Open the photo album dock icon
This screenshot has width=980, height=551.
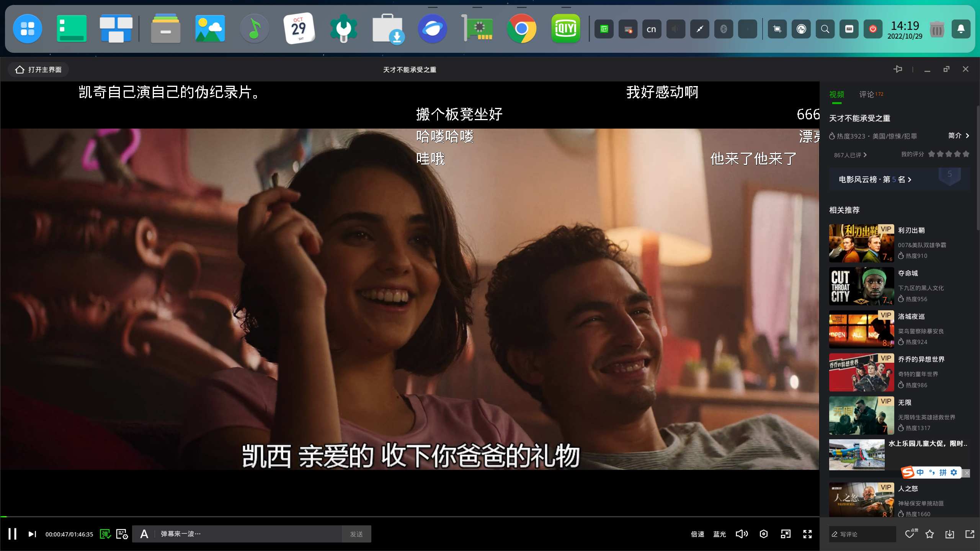(x=210, y=29)
